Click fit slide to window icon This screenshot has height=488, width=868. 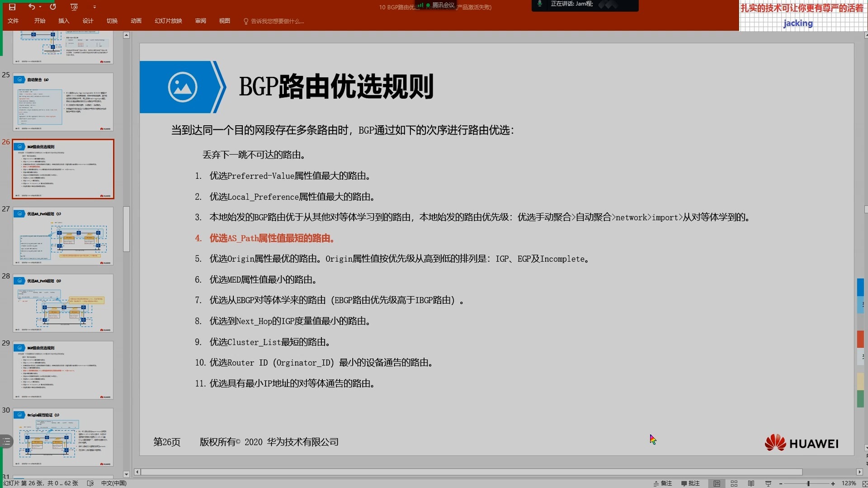864,483
